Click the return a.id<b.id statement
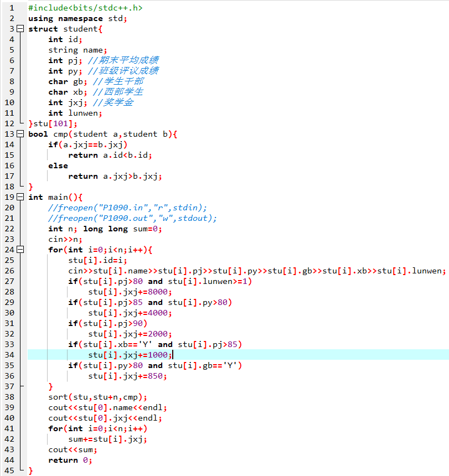Image resolution: width=449 pixels, height=476 pixels. point(110,155)
